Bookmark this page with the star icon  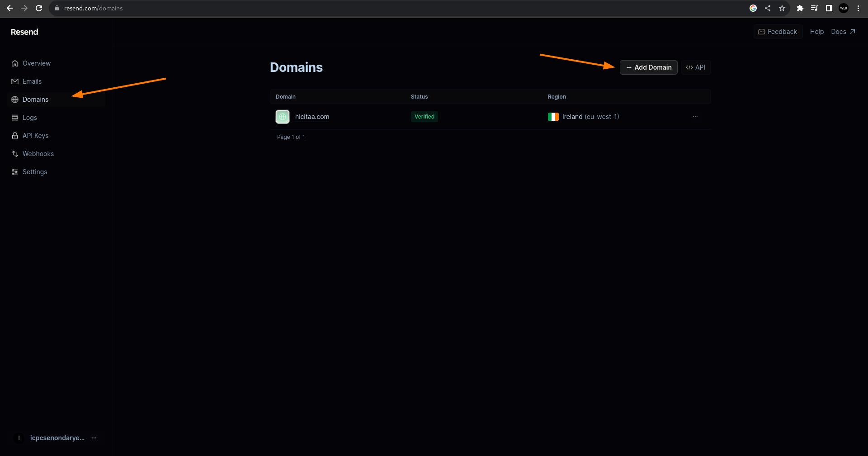click(x=782, y=8)
